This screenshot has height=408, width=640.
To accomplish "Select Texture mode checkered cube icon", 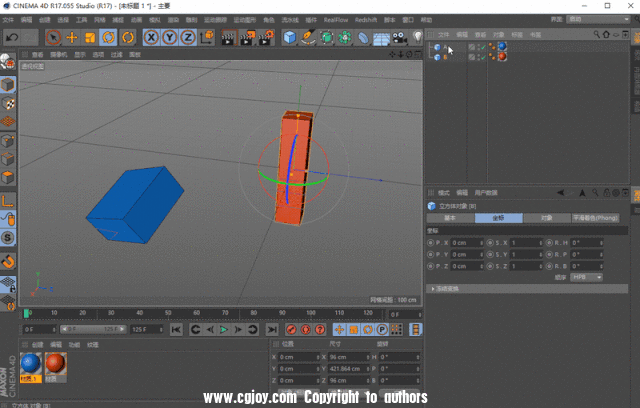I will pos(8,104).
